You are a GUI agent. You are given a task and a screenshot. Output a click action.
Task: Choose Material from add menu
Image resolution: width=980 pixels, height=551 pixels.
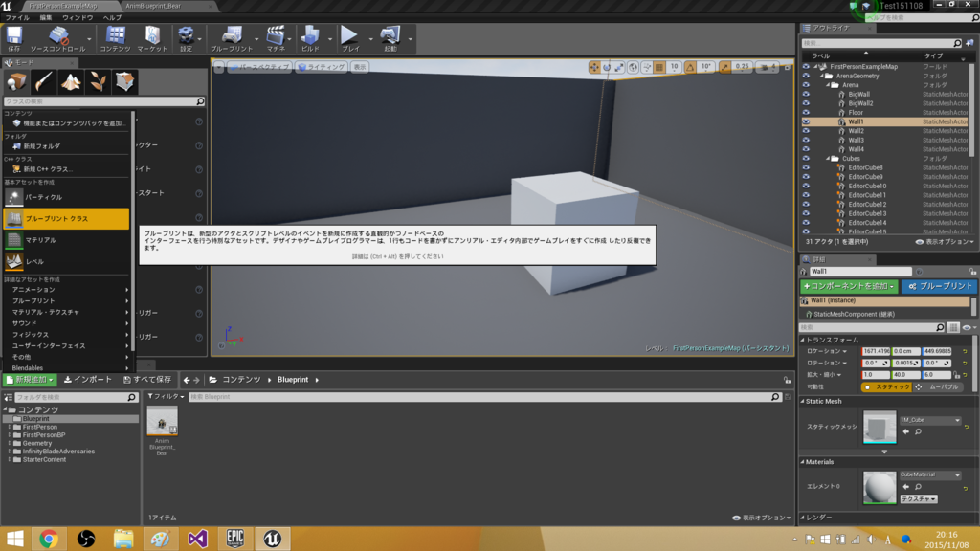coord(66,240)
